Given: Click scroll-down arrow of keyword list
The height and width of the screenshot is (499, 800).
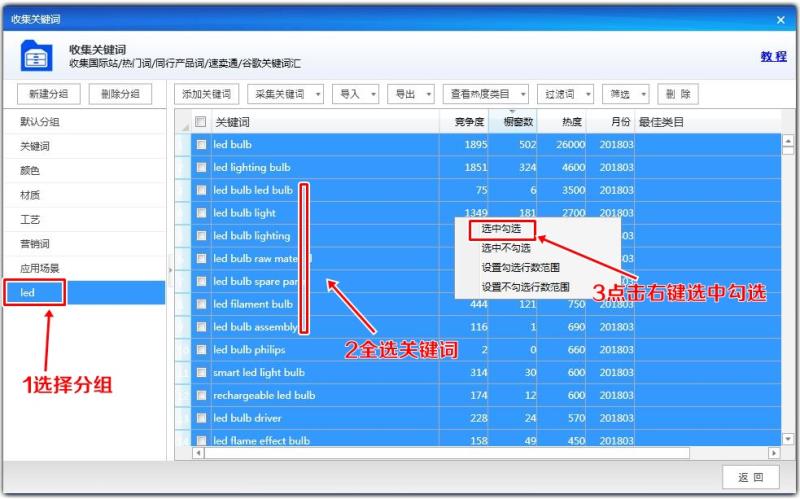Looking at the screenshot, I should [788, 439].
